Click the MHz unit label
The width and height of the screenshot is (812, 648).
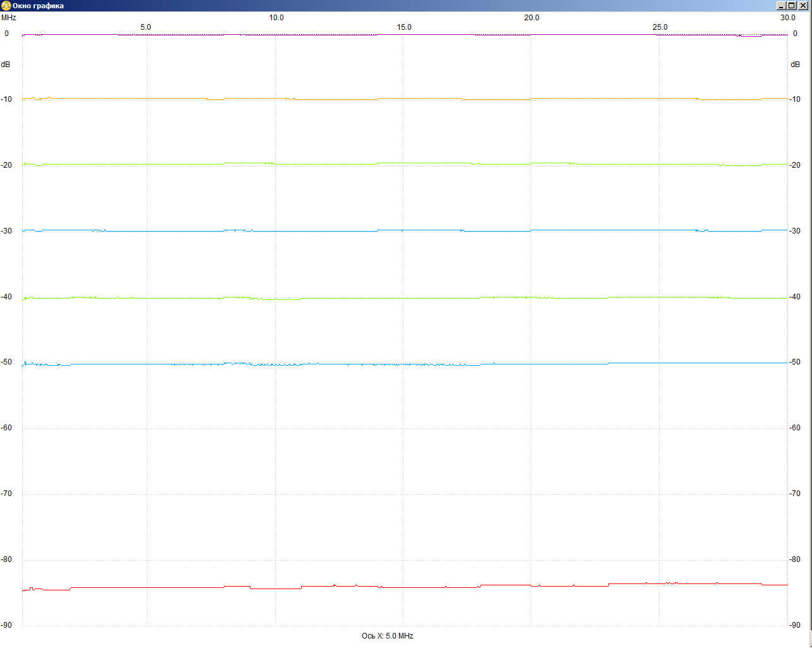(x=9, y=18)
